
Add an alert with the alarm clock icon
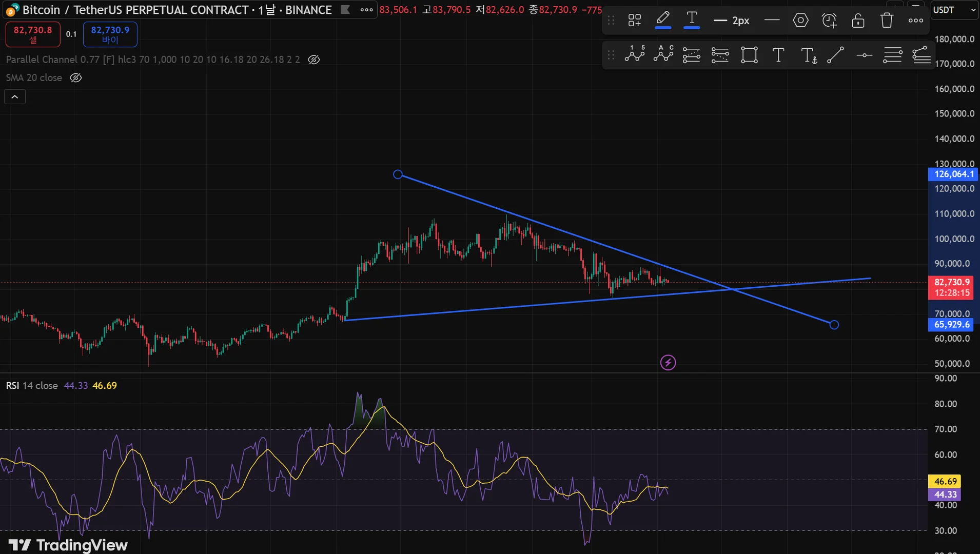(829, 21)
